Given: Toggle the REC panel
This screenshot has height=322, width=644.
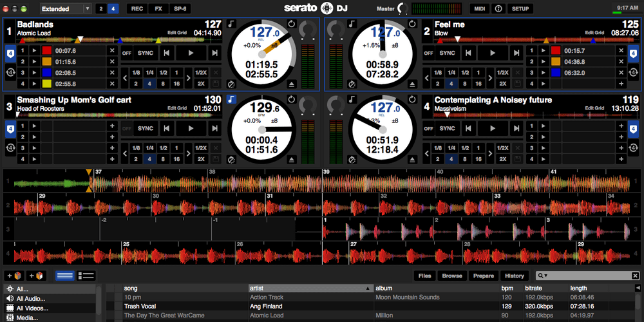Looking at the screenshot, I should (x=137, y=8).
